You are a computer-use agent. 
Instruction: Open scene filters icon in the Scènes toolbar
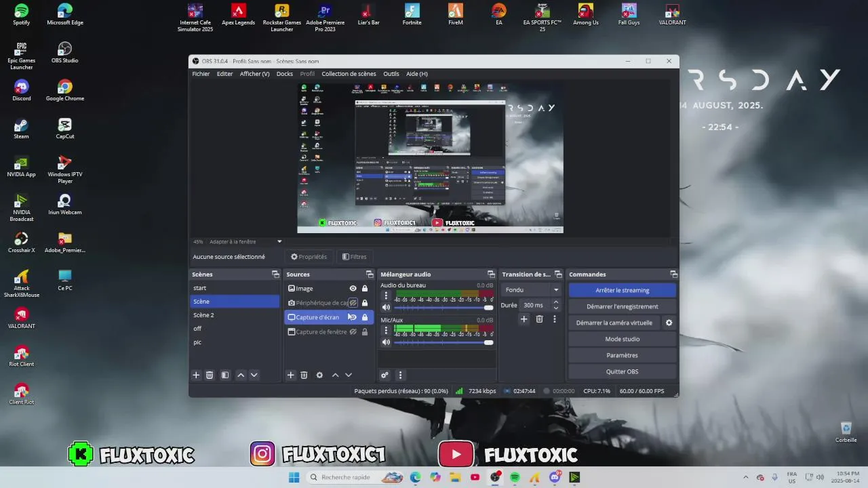[225, 375]
